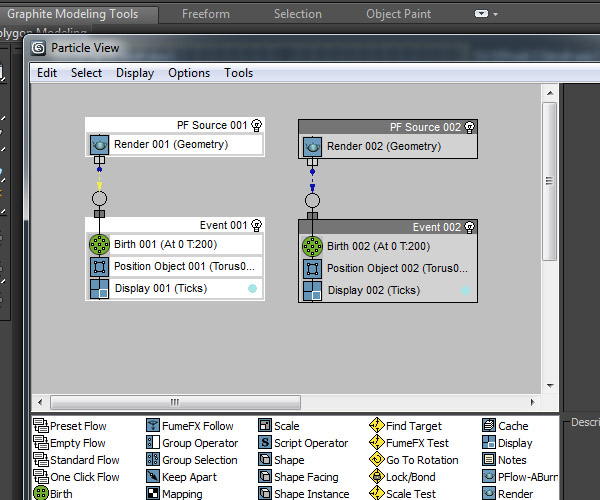Switch to the Freeform ribbon tab
This screenshot has width=600, height=500.
click(x=206, y=14)
